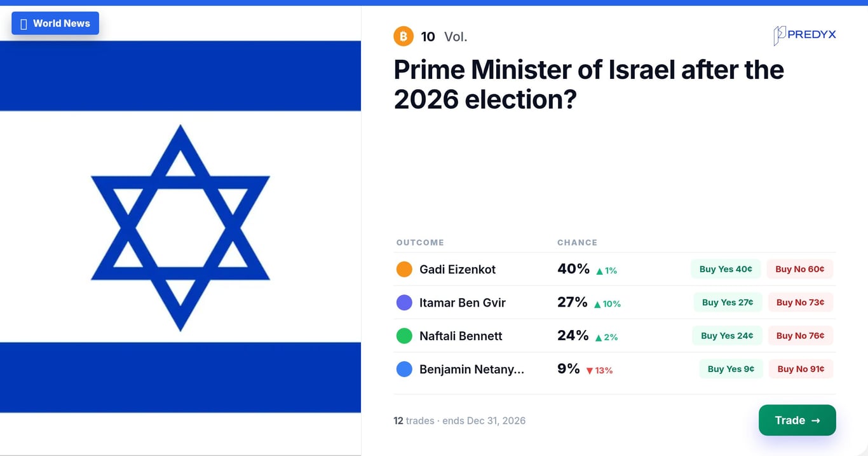This screenshot has height=456, width=868.
Task: Click the Israel flag image
Action: coord(180,227)
